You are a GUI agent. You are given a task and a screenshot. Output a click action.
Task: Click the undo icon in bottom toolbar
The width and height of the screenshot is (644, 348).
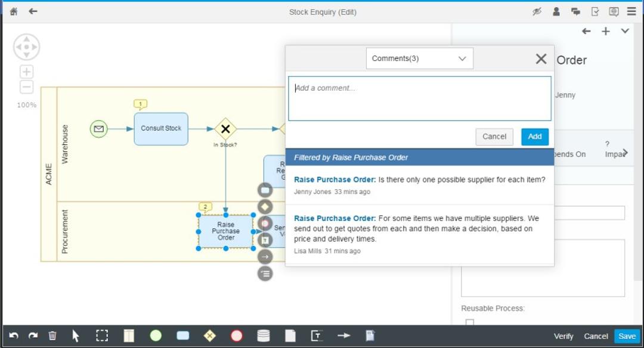coord(15,336)
